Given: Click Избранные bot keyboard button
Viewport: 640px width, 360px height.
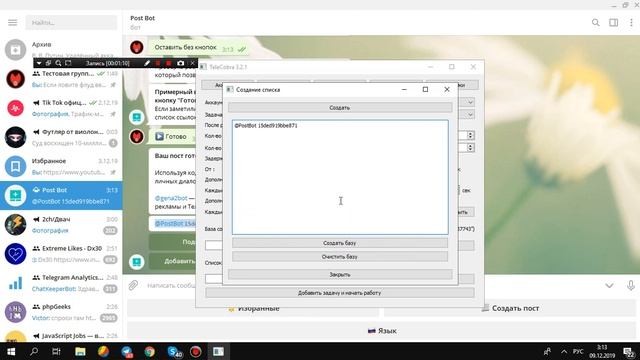Looking at the screenshot, I should pos(253,308).
